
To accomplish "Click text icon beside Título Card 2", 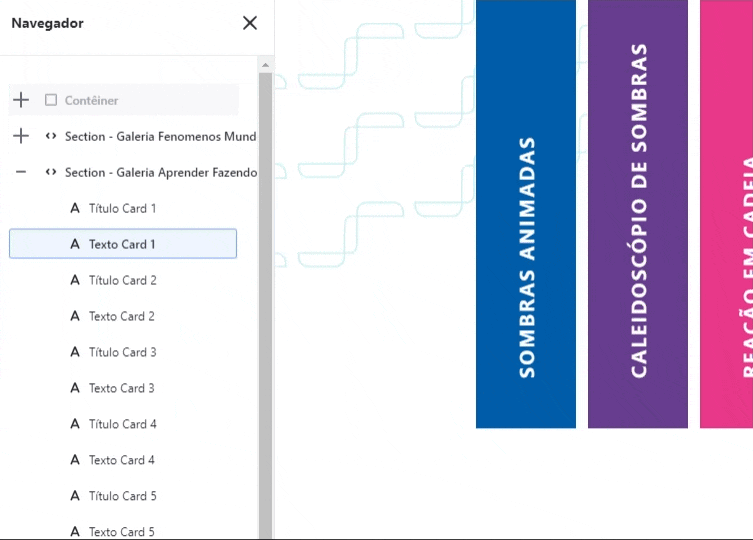I will pyautogui.click(x=75, y=280).
